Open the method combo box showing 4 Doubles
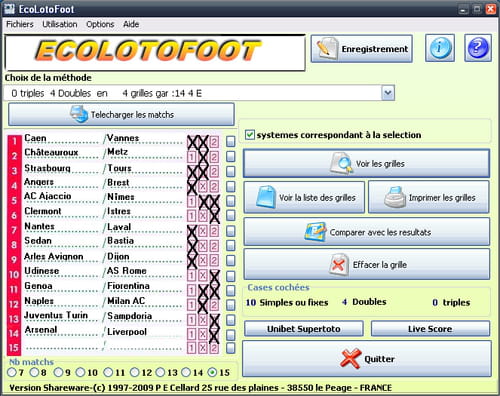This screenshot has height=396, width=500. click(199, 93)
